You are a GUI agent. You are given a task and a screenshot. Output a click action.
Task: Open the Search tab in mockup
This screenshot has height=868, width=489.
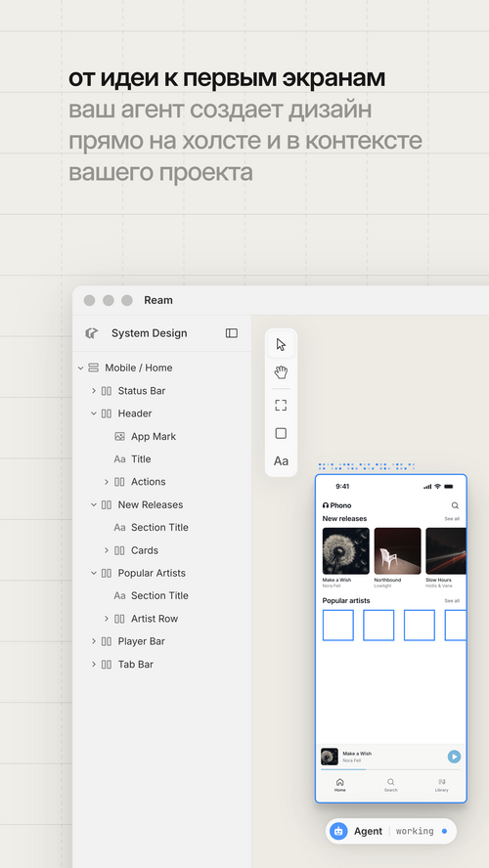[390, 785]
